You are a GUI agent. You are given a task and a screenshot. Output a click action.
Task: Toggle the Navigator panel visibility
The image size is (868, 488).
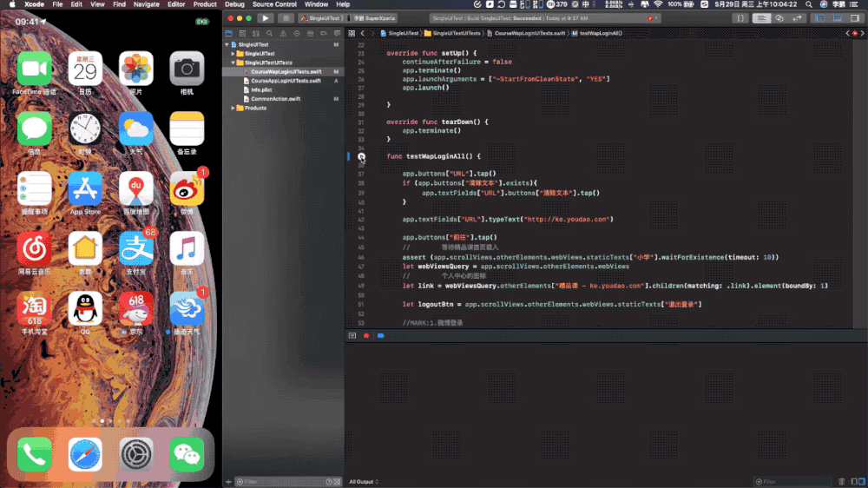click(x=820, y=18)
